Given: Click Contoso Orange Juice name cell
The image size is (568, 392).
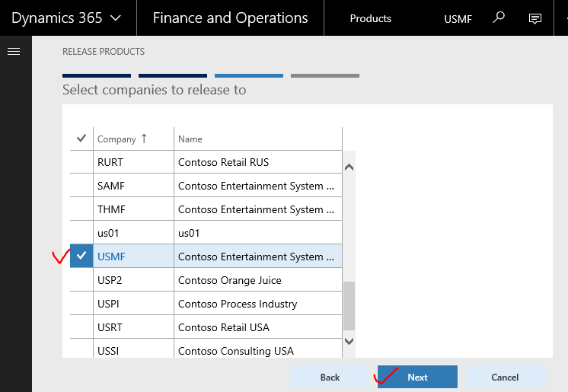Looking at the screenshot, I should click(x=258, y=279).
